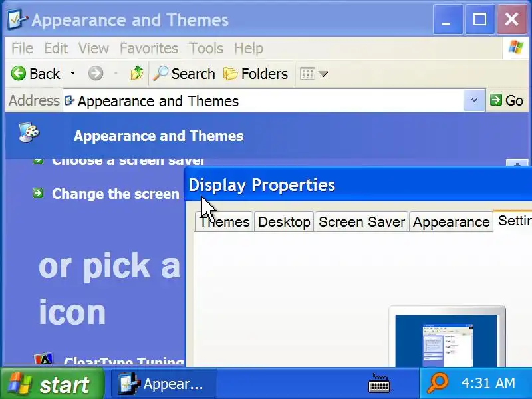The image size is (532, 399).
Task: Open the Search pane
Action: (x=184, y=74)
